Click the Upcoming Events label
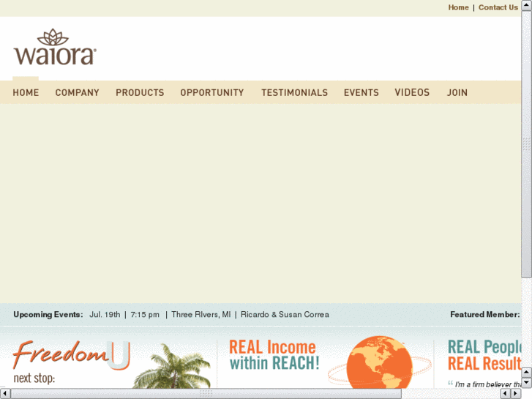The image size is (532, 399). click(x=48, y=315)
